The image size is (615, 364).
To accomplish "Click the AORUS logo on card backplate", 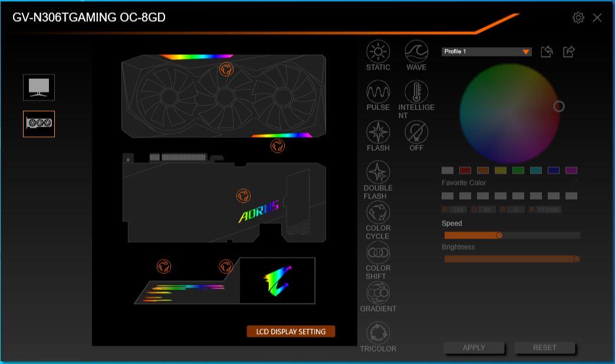I will click(259, 211).
